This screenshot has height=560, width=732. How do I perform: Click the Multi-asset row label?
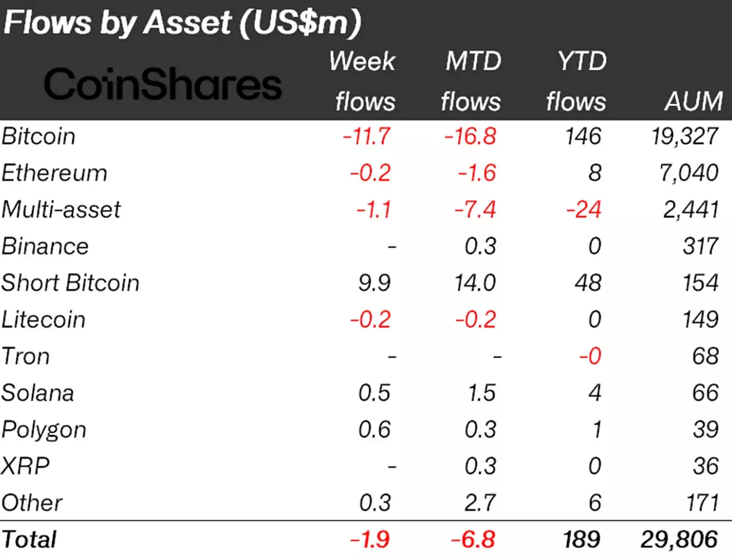(x=61, y=209)
